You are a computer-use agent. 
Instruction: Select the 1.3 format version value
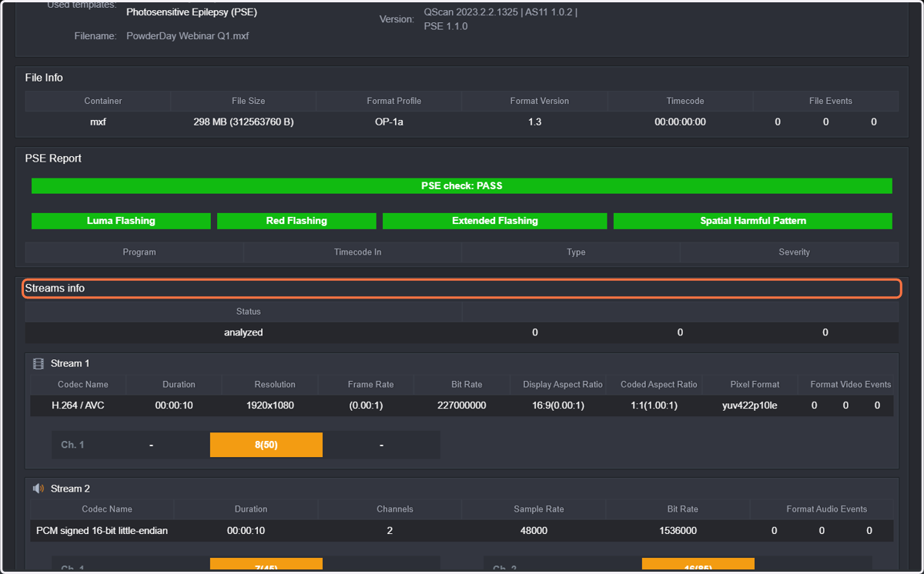[x=535, y=122]
